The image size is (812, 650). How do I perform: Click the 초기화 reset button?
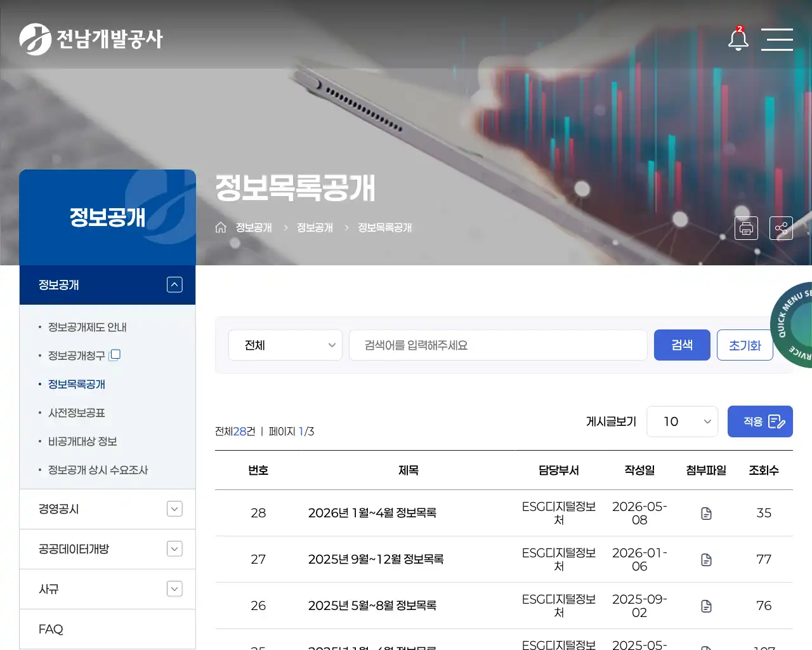tap(745, 345)
